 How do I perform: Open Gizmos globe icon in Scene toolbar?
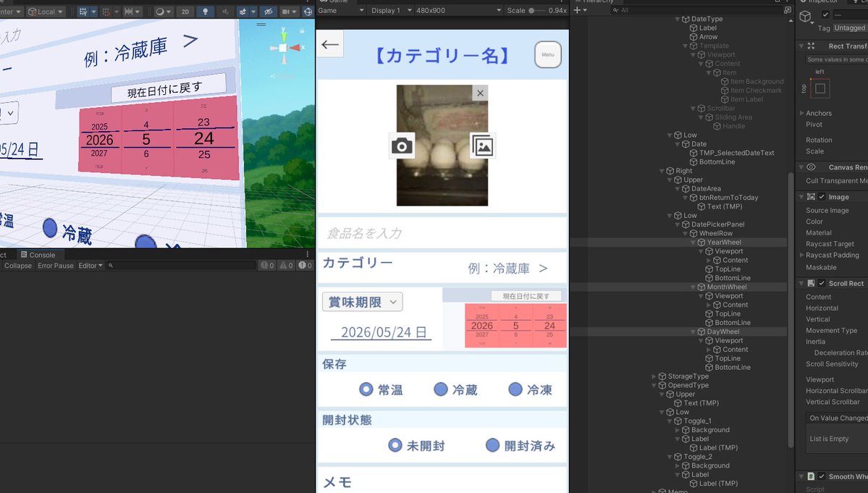308,11
